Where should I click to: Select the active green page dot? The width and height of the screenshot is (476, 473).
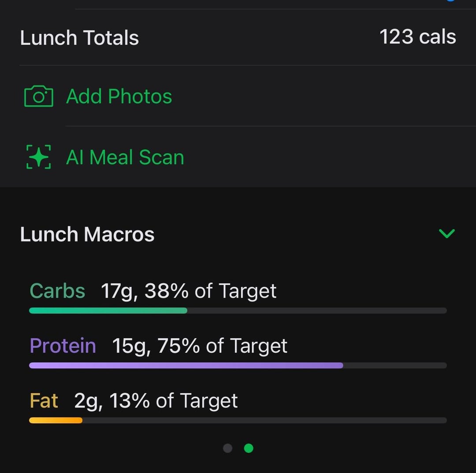249,448
